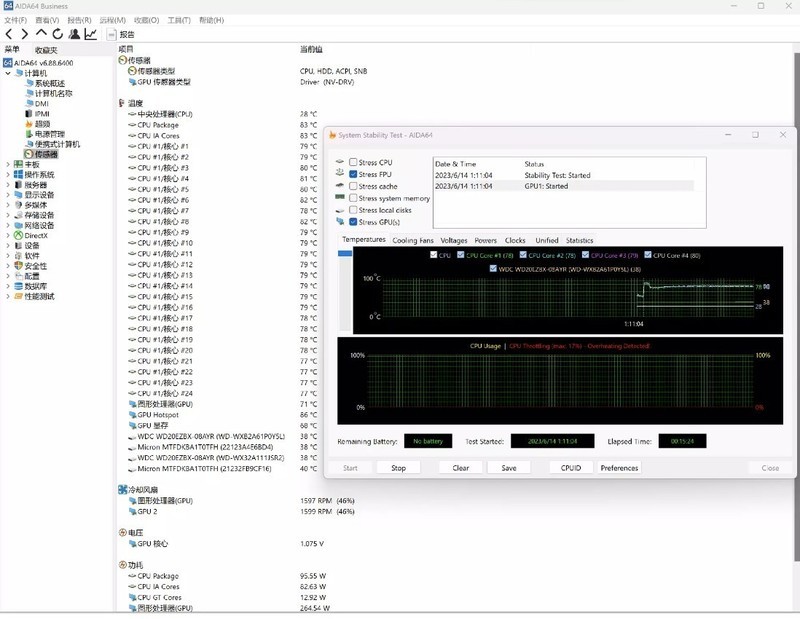Toggle the CPU Core #4 graph legend checkbox
Viewport: 800px width, 619px height.
point(648,256)
